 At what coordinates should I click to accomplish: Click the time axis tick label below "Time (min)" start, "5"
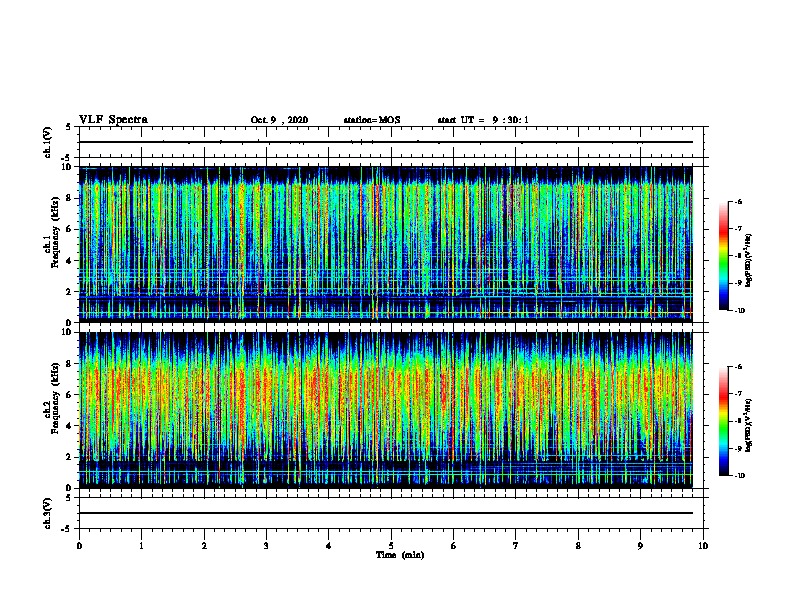click(391, 546)
